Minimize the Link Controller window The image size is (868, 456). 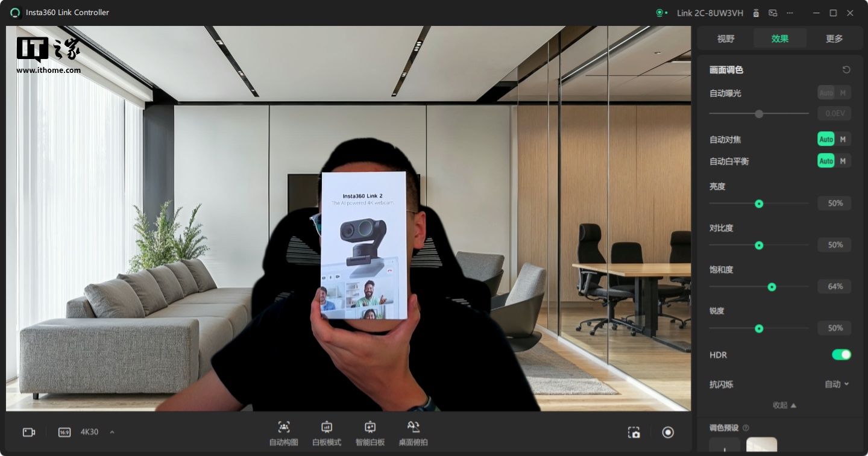click(x=816, y=13)
